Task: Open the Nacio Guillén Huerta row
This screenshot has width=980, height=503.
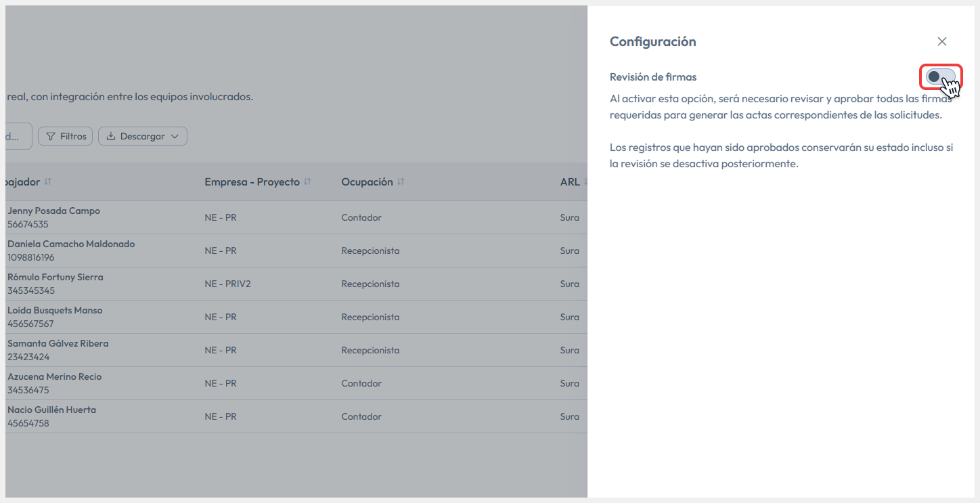Action: pos(51,410)
